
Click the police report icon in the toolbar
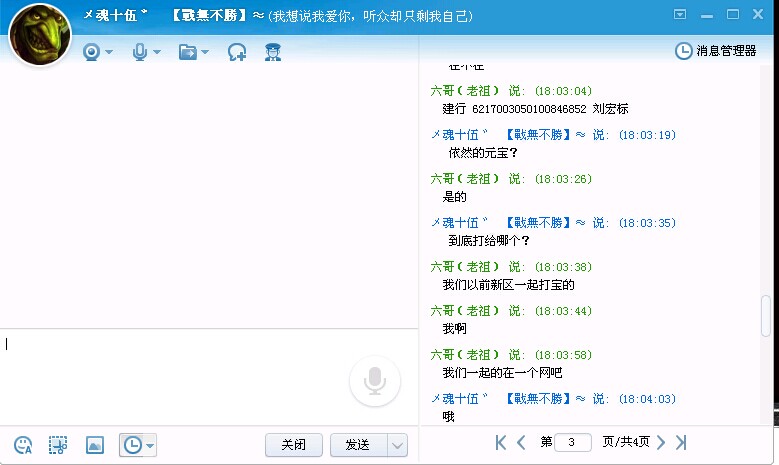pyautogui.click(x=272, y=52)
